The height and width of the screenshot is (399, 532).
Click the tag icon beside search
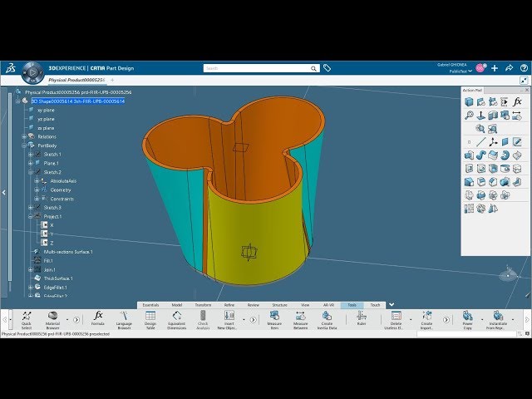327,68
